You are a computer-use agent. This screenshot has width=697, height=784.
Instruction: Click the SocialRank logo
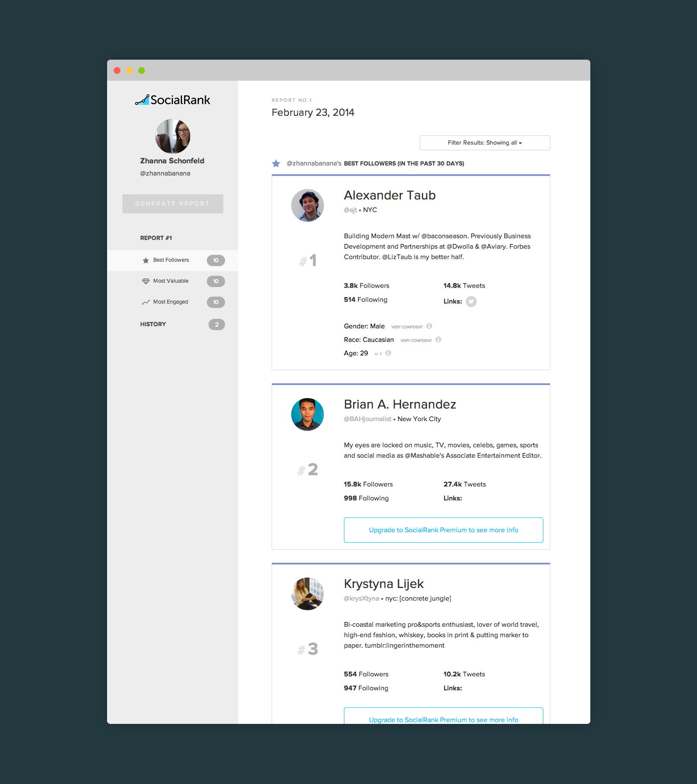[172, 100]
